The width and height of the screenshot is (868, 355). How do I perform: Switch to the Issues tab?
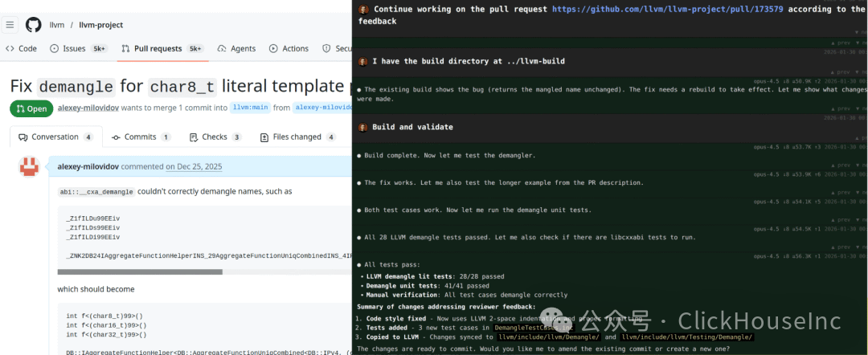pyautogui.click(x=79, y=49)
